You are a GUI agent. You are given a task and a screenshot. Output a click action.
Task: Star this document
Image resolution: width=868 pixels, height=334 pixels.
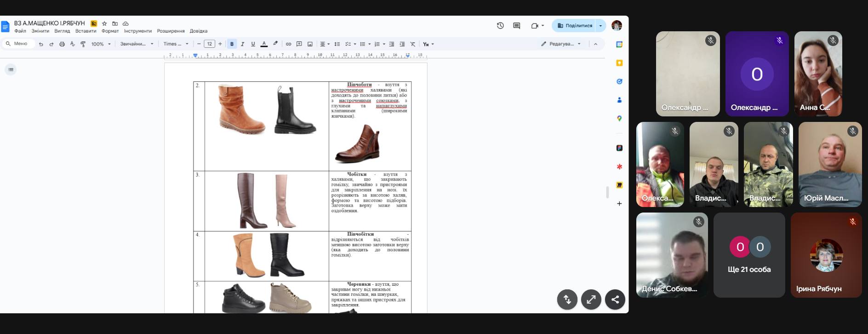[104, 23]
